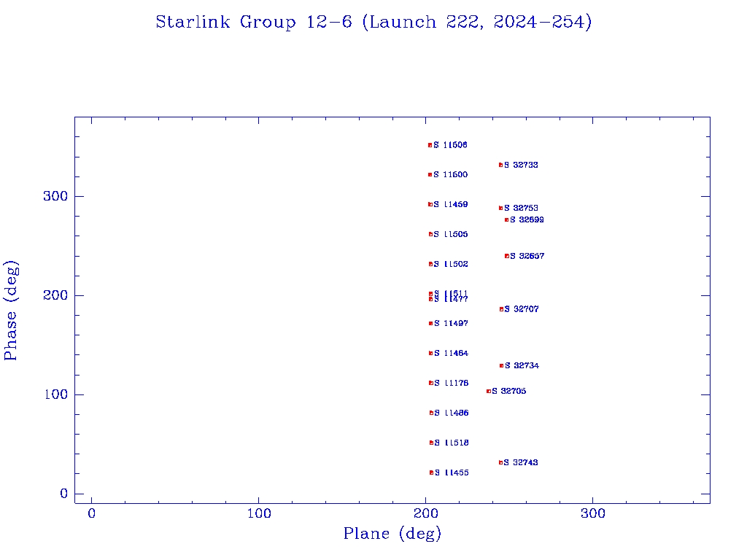Click Plane axis tick label 100
747x560 pixels.
pos(259,513)
